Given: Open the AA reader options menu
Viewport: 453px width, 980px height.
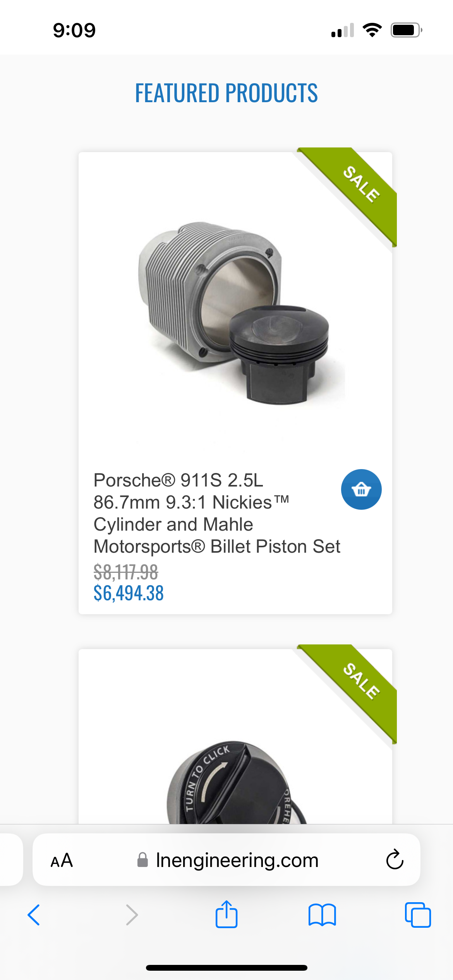Looking at the screenshot, I should 62,860.
